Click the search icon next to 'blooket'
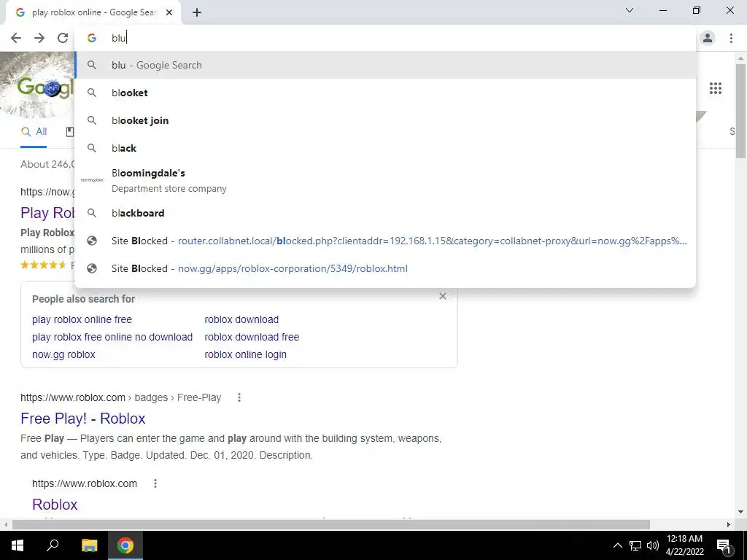 pos(92,93)
